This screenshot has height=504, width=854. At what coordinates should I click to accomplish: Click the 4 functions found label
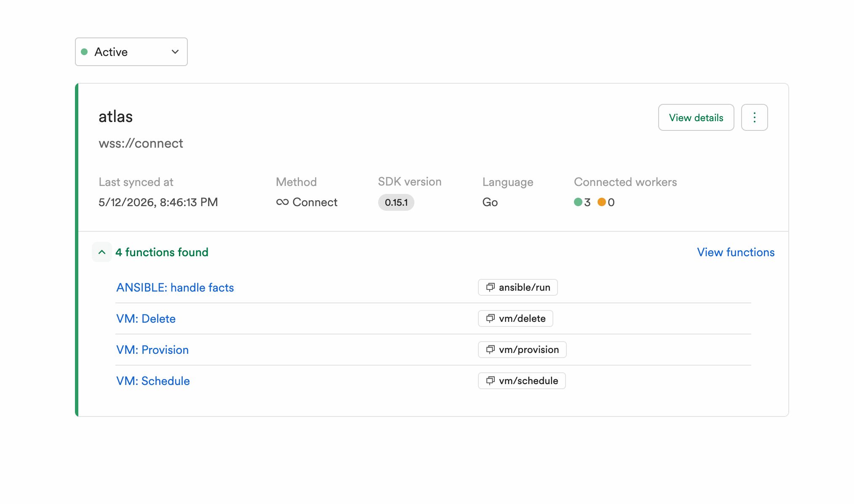[x=162, y=252]
